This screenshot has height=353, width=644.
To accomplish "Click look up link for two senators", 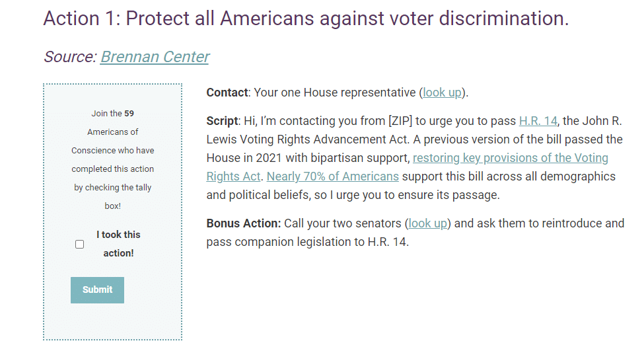I will (x=427, y=223).
